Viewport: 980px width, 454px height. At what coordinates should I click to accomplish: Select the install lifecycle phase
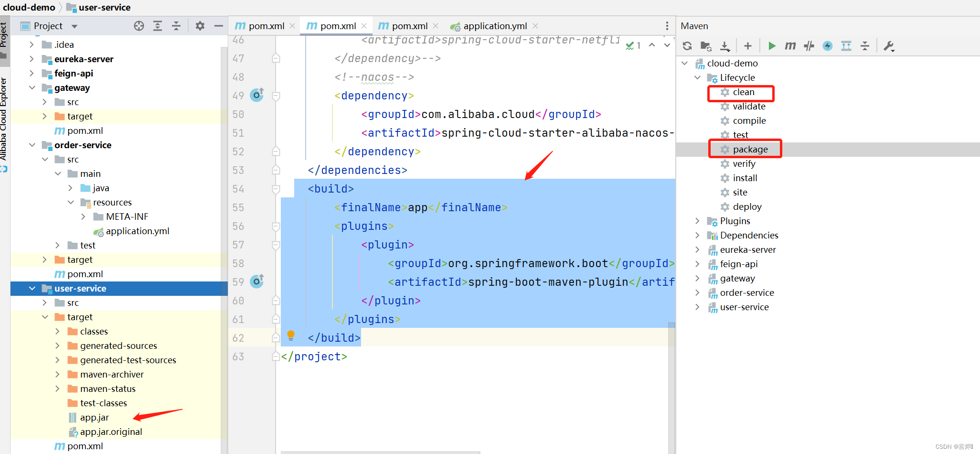pos(745,178)
